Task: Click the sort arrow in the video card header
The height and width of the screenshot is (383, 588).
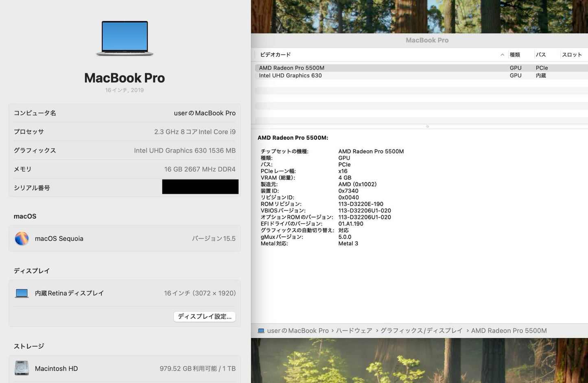Action: [x=502, y=55]
